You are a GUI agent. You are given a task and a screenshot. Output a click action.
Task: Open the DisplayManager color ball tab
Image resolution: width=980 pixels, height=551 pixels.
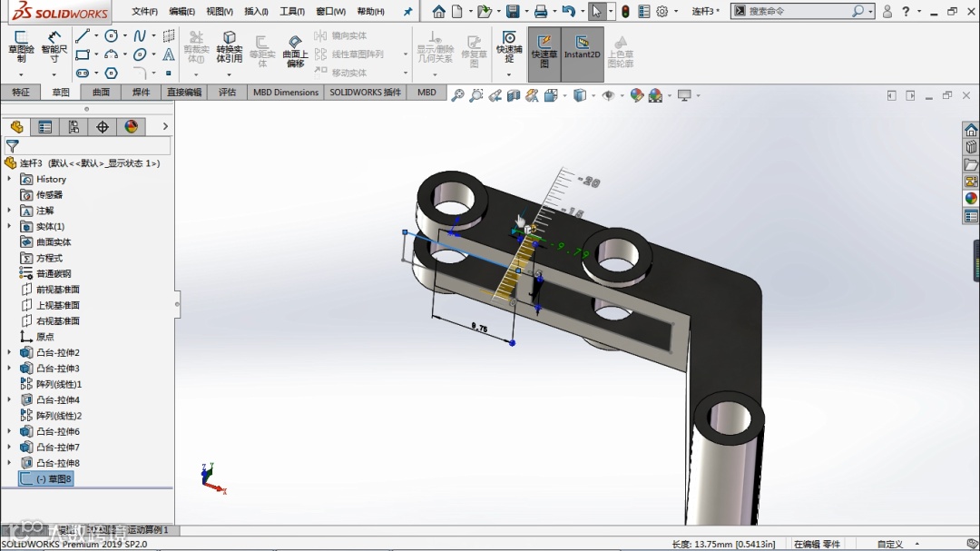pos(132,127)
